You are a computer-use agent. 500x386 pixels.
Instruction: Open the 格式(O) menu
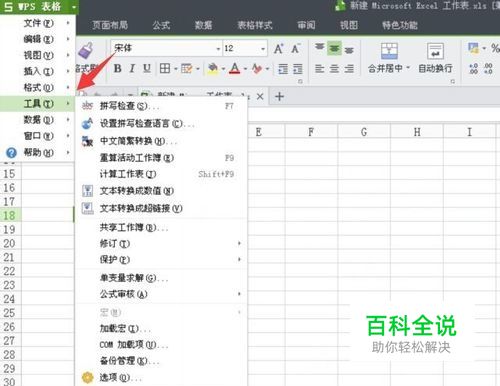pyautogui.click(x=38, y=87)
